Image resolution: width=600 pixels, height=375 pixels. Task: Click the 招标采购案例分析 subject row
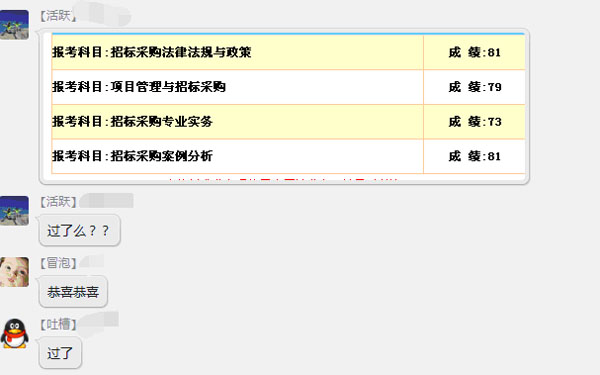[238, 156]
